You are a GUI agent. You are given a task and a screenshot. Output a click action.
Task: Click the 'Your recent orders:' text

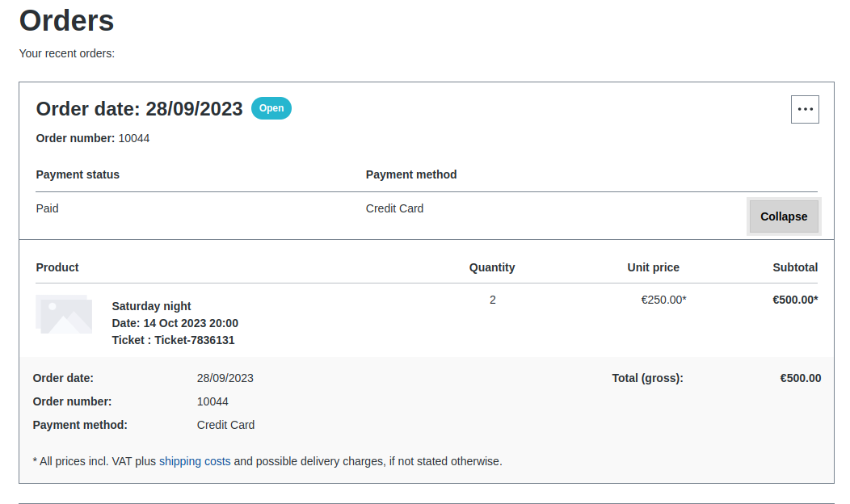point(67,53)
